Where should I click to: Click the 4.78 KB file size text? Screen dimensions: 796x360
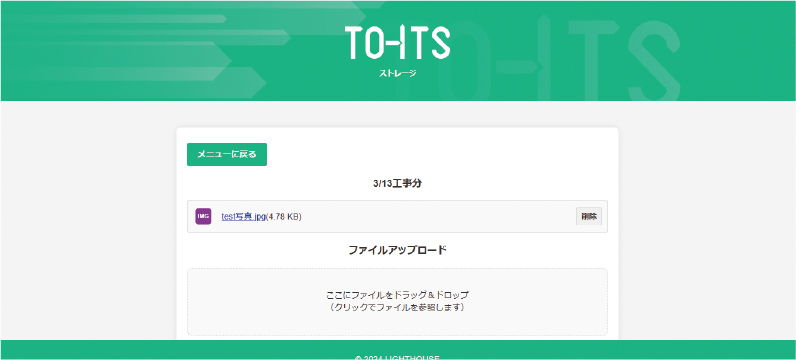click(x=284, y=216)
